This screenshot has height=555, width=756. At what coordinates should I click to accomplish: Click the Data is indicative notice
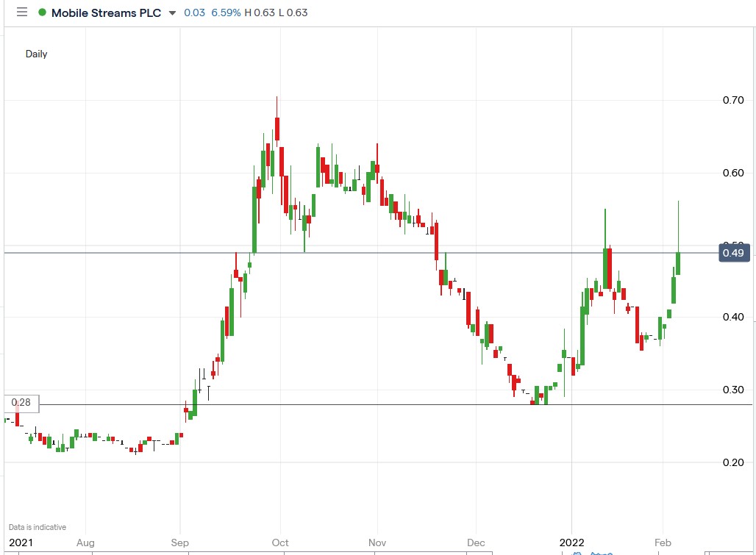[x=37, y=527]
